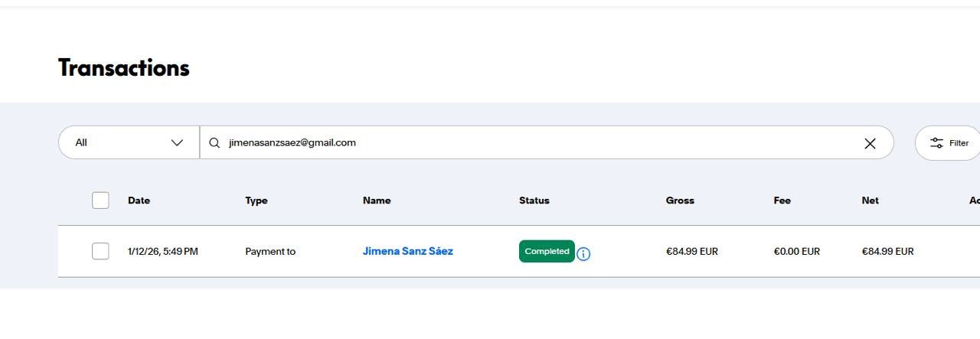This screenshot has width=980, height=339.
Task: Click the Type column header
Action: tap(256, 200)
